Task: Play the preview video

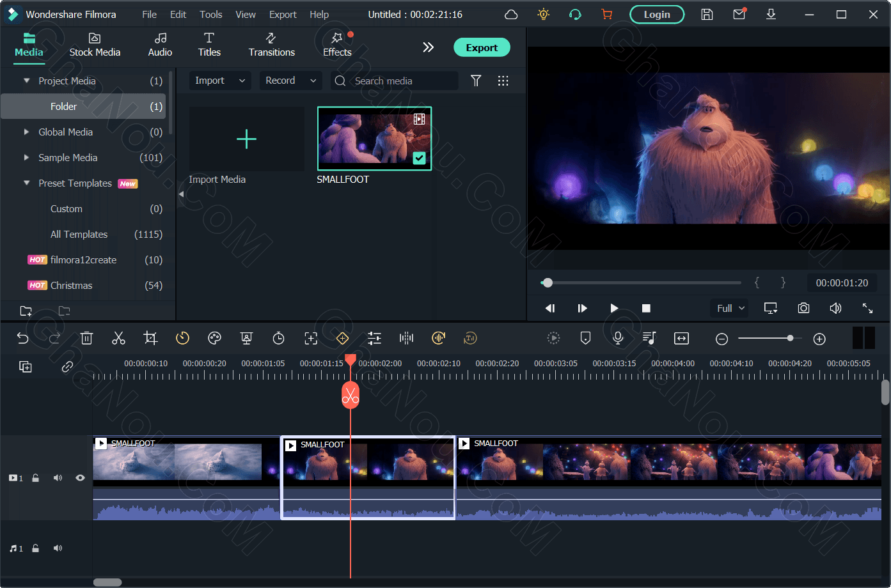Action: pos(614,308)
